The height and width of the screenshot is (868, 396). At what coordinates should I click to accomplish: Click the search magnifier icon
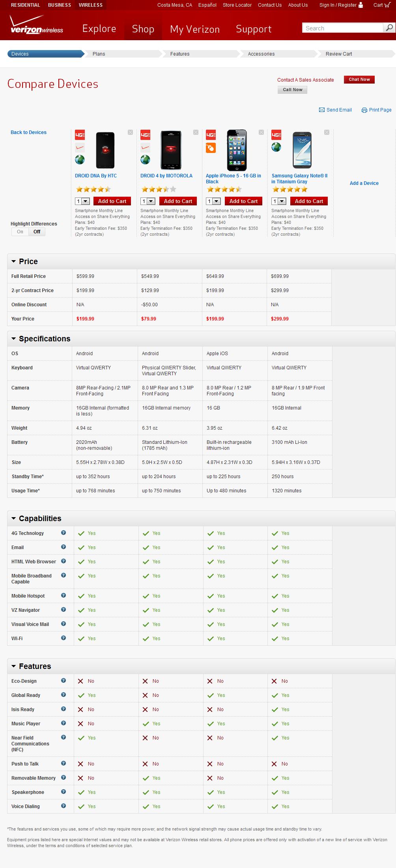[389, 28]
